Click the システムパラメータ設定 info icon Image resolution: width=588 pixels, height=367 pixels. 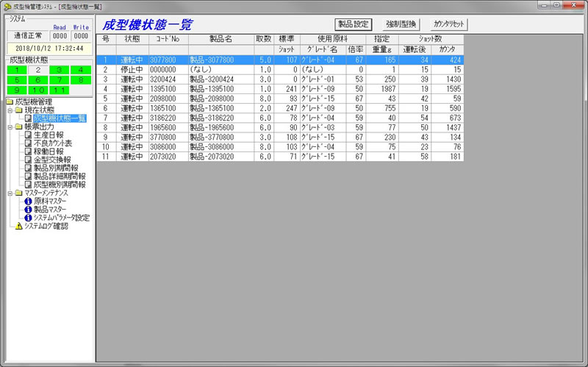28,218
